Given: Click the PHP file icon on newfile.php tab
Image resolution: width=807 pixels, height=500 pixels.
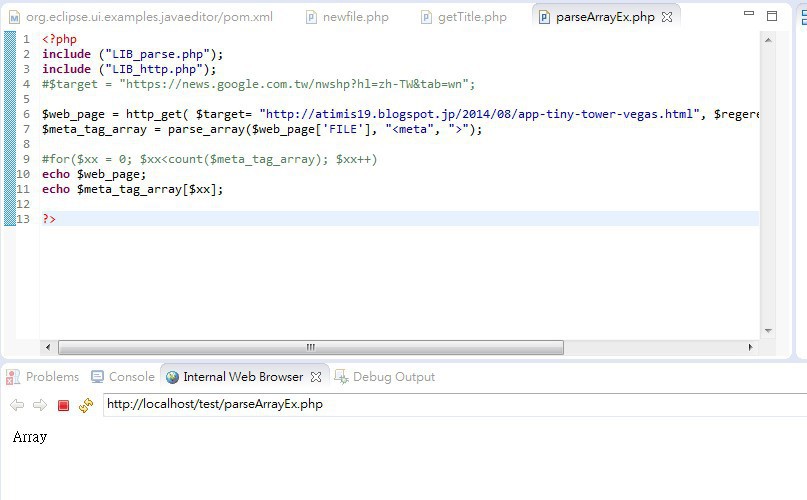Looking at the screenshot, I should [311, 18].
